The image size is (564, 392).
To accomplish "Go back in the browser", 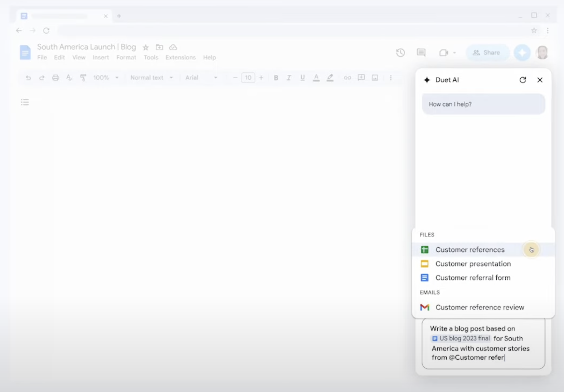I will 19,31.
